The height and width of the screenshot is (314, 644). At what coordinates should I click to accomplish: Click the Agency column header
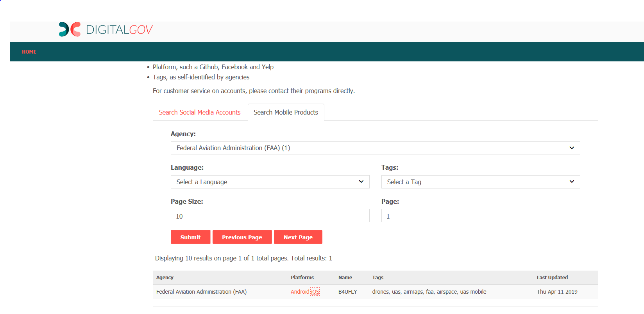tap(165, 278)
